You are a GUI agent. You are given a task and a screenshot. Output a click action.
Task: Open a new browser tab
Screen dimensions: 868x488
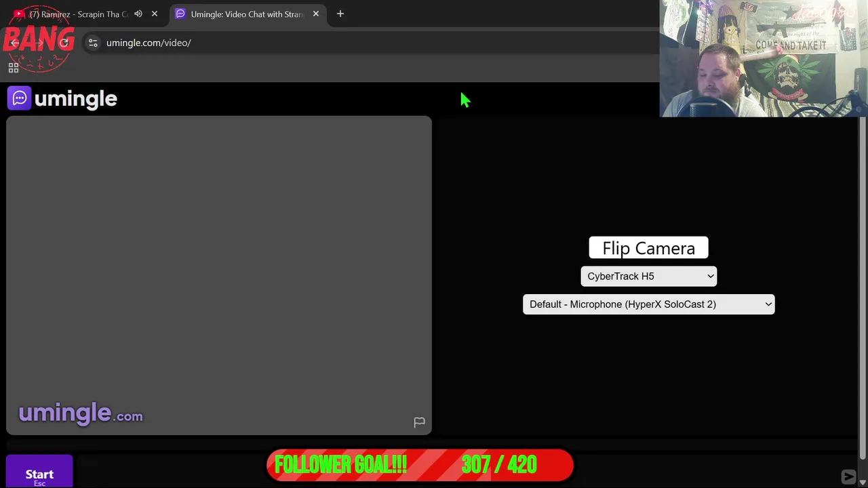pos(340,14)
